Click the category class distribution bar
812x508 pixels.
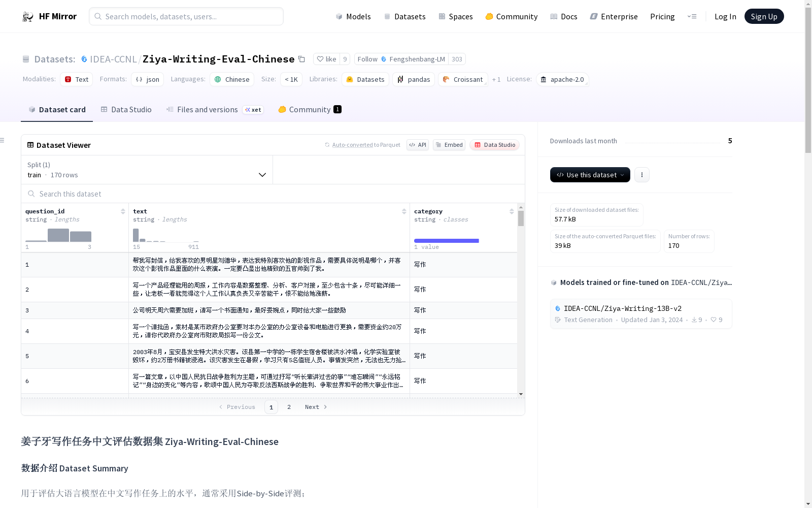447,240
